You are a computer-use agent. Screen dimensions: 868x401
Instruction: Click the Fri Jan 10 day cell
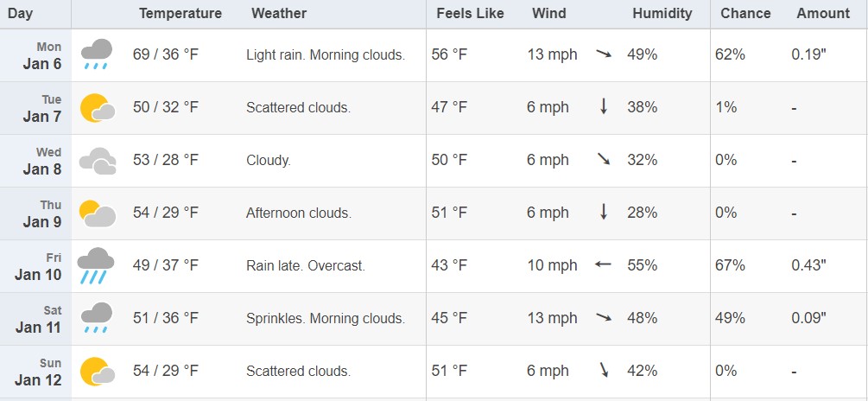tap(35, 266)
